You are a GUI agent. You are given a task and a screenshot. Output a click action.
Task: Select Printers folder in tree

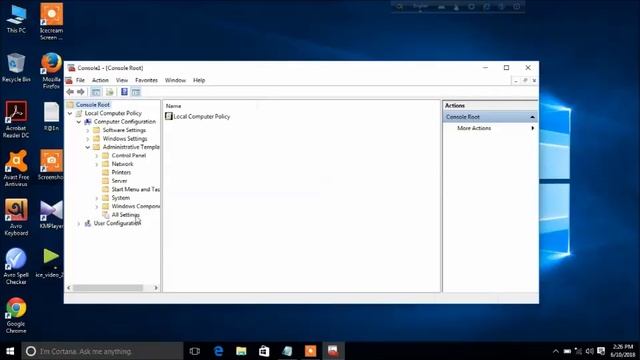[121, 173]
